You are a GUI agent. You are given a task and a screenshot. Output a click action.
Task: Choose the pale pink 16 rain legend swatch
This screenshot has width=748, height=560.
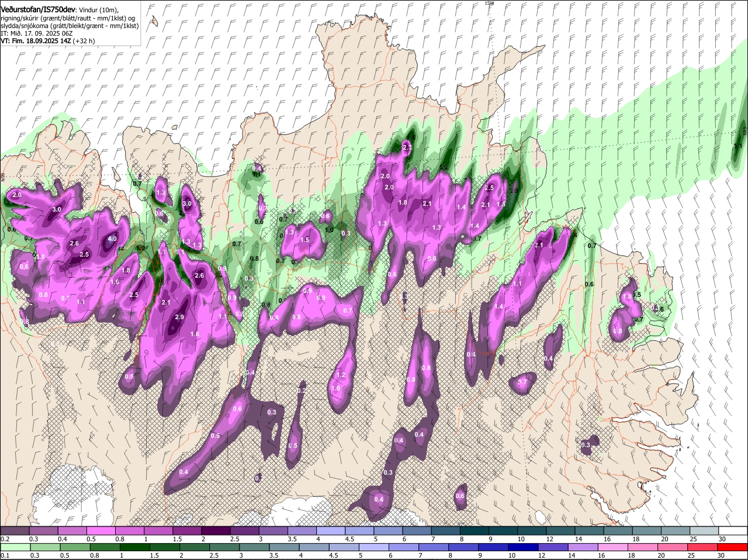point(613,547)
